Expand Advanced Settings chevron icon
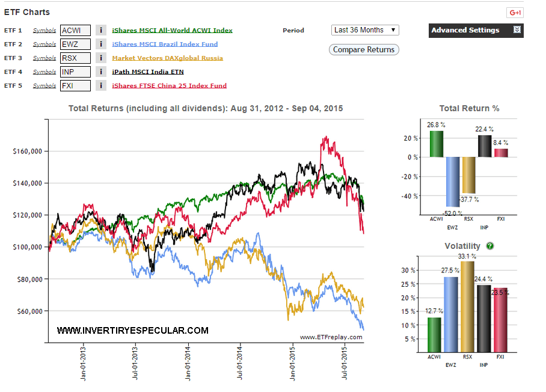The image size is (546, 392). [x=517, y=30]
